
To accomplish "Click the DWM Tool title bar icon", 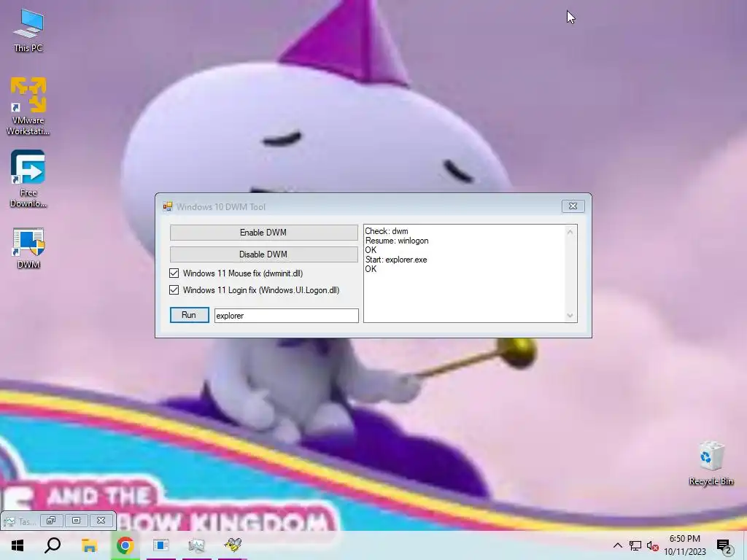I will pos(168,206).
